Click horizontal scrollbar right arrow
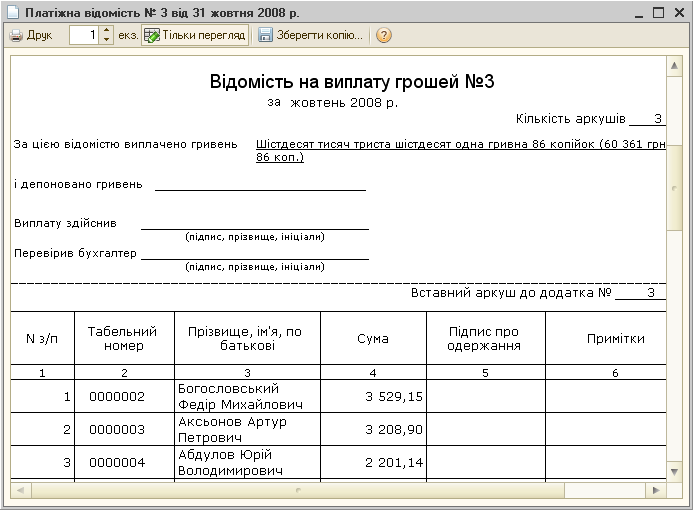 [x=656, y=490]
